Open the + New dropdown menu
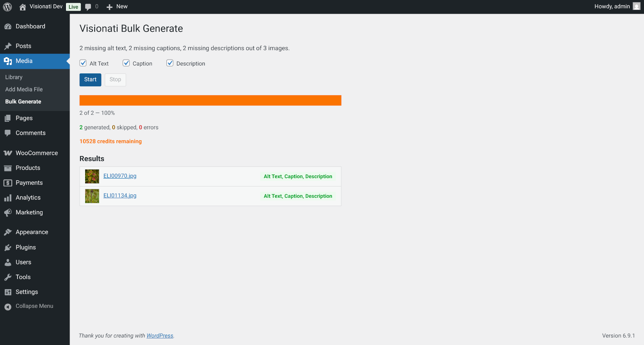This screenshot has width=644, height=345. click(117, 6)
